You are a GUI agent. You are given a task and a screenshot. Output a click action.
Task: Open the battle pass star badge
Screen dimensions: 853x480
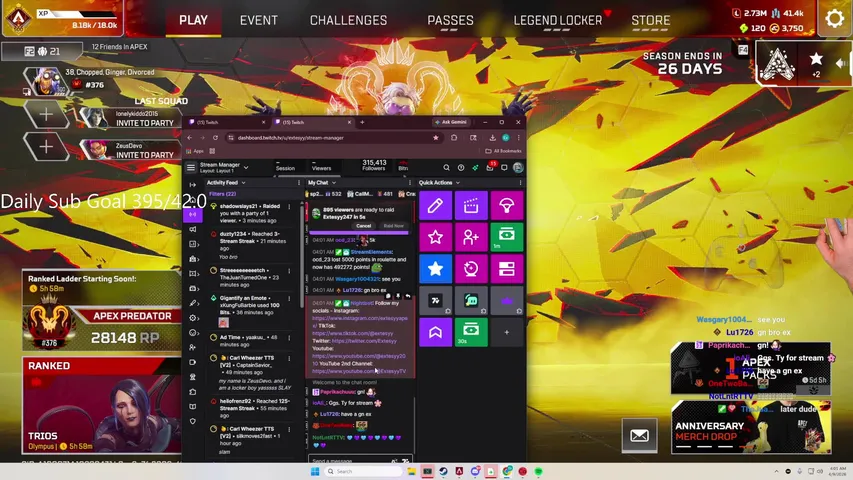(815, 64)
